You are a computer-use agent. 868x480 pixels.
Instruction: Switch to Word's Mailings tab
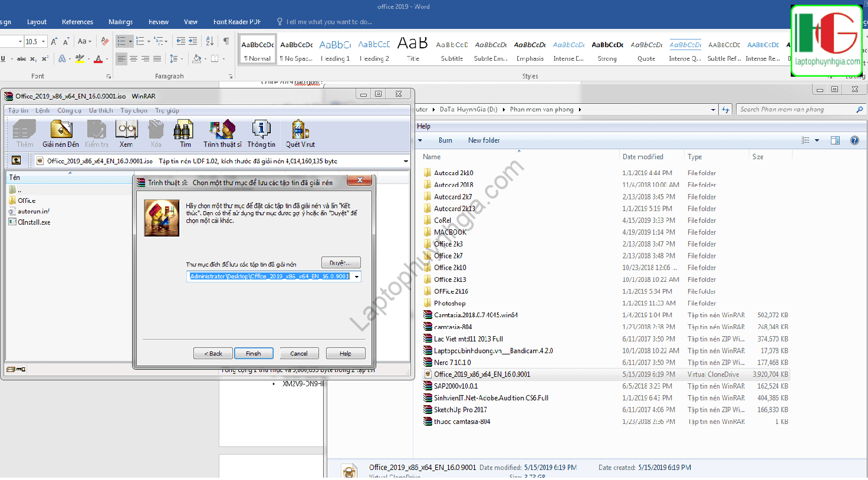point(120,22)
